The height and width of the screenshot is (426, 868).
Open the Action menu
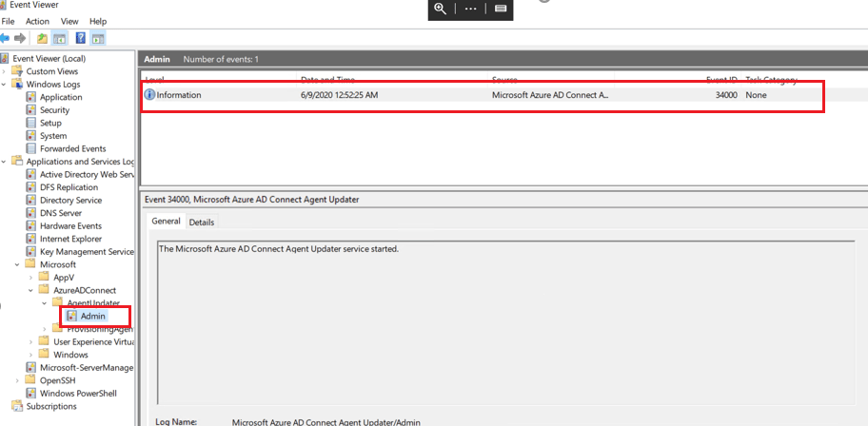click(37, 21)
